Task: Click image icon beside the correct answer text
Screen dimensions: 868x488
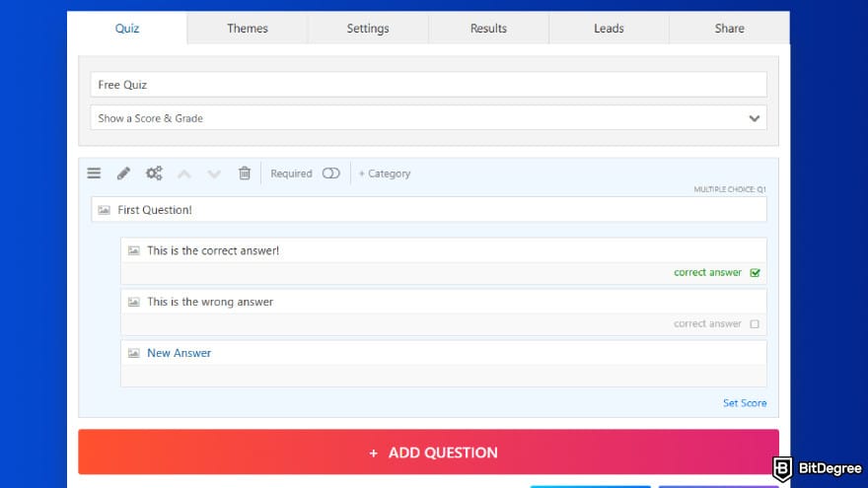Action: 134,251
